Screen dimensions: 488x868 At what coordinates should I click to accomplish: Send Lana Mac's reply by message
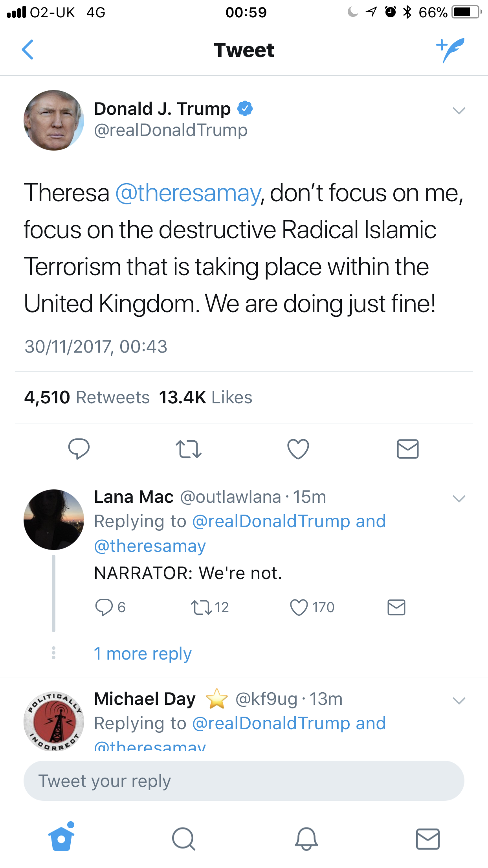pyautogui.click(x=396, y=607)
